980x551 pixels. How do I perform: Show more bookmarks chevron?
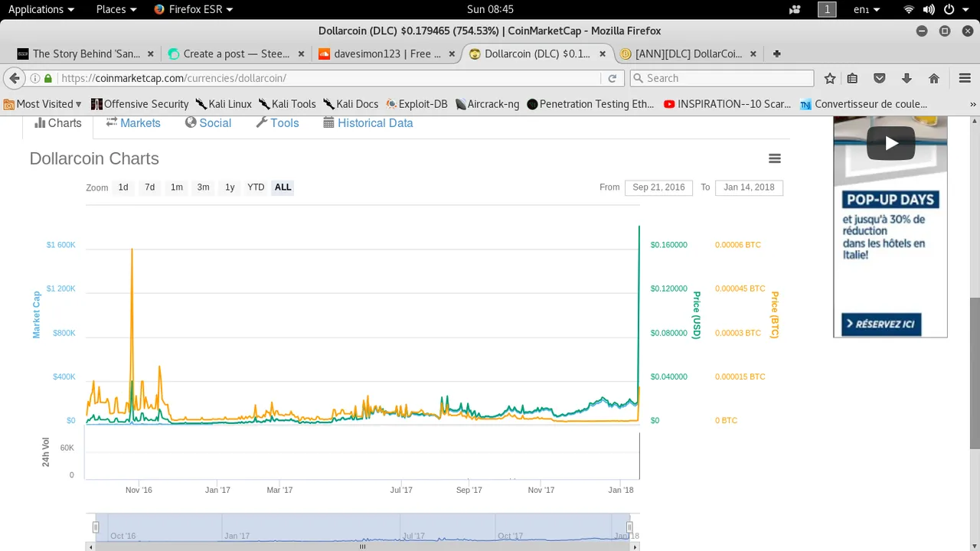click(973, 104)
